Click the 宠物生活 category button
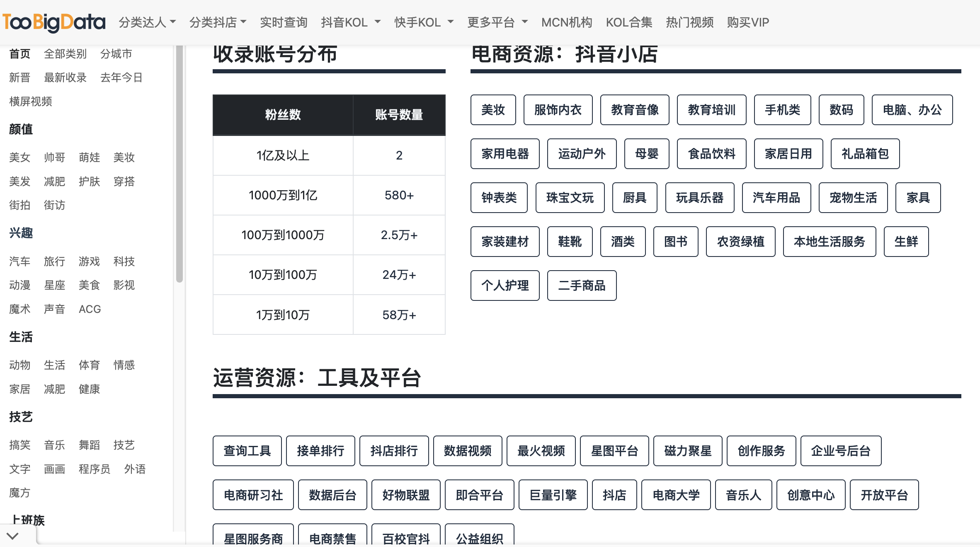 [x=853, y=198]
